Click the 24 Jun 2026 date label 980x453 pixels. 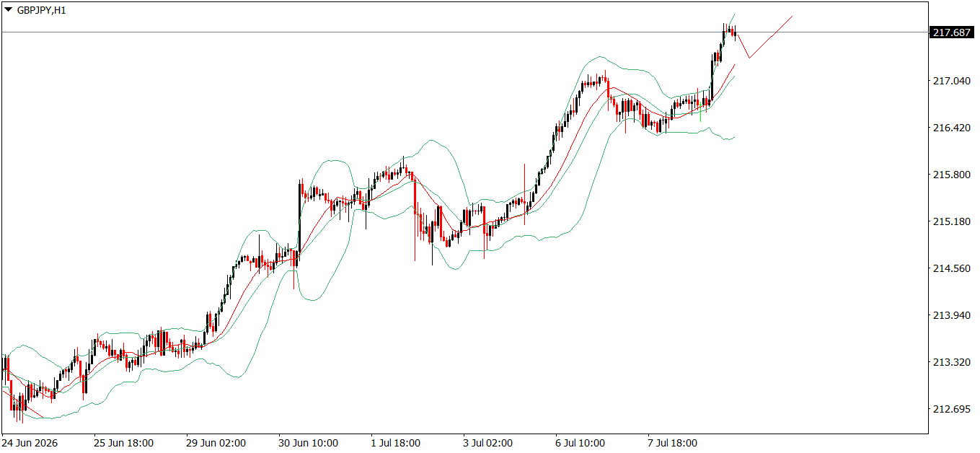[30, 442]
